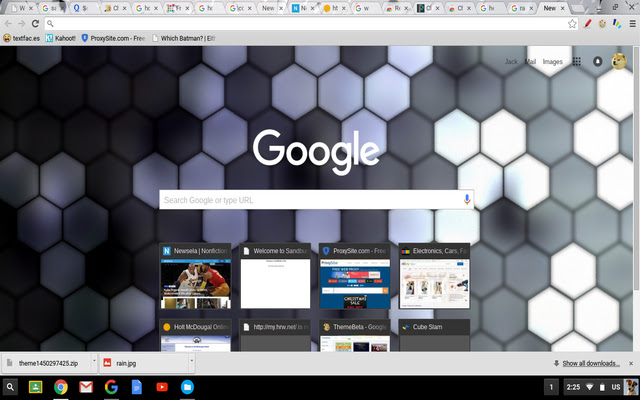This screenshot has height=400, width=640.
Task: Open the ProxySite.com thumbnail tile
Action: point(355,276)
